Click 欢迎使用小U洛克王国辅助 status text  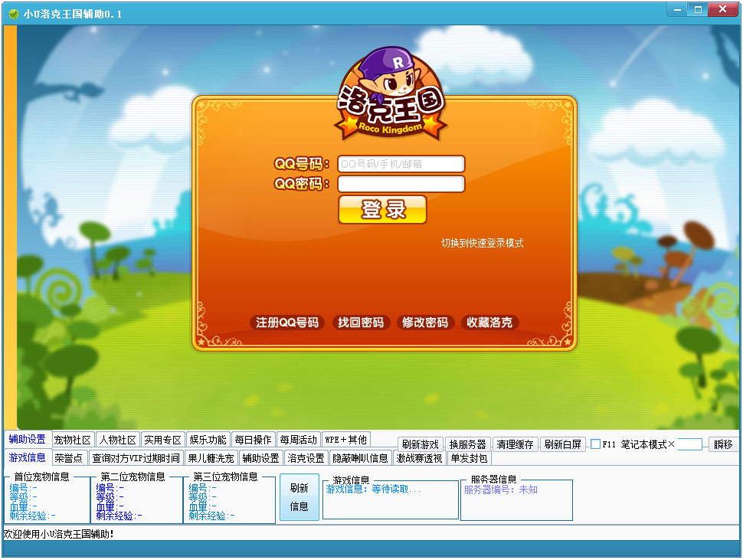click(x=59, y=534)
